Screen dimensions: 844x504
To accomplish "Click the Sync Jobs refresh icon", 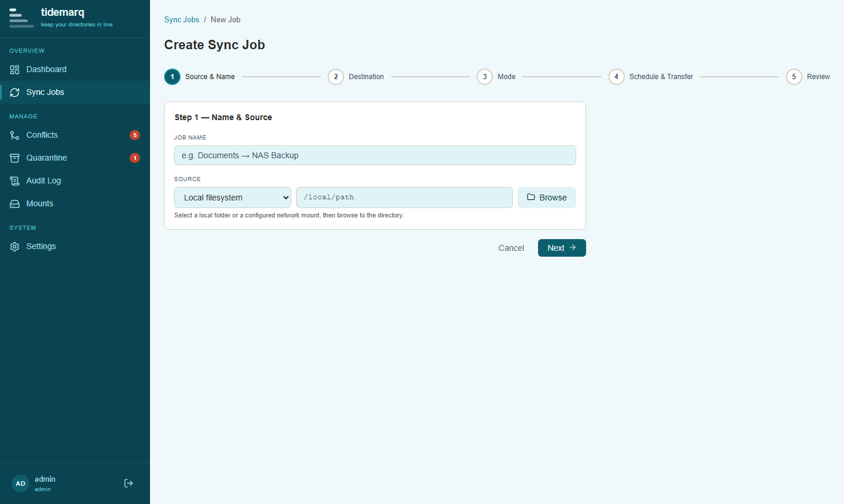I will 15,93.
